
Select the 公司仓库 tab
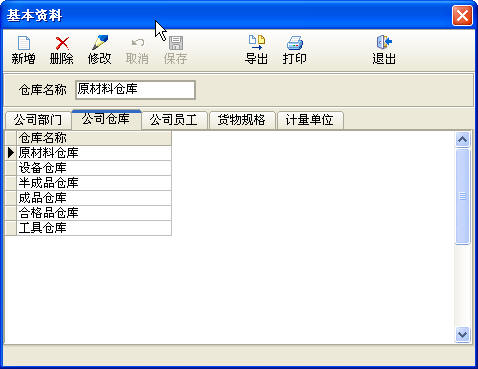coord(106,119)
